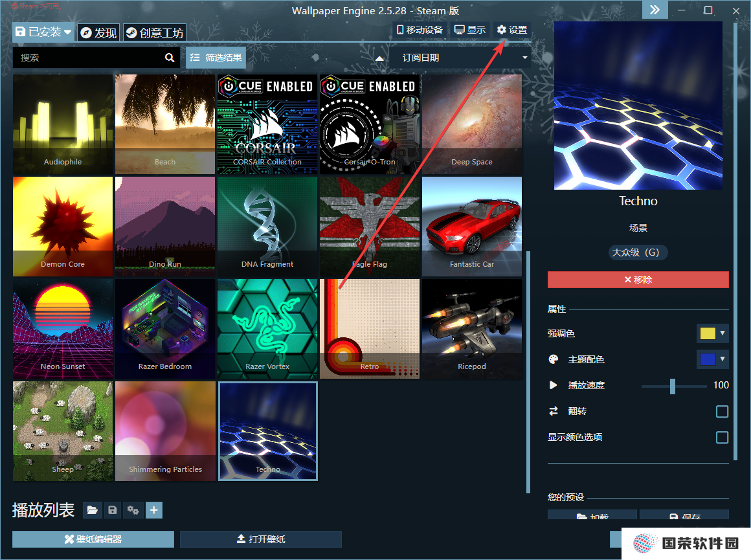Viewport: 751px width, 560px height.
Task: Click the 播放列表 playlist heading
Action: (x=43, y=510)
